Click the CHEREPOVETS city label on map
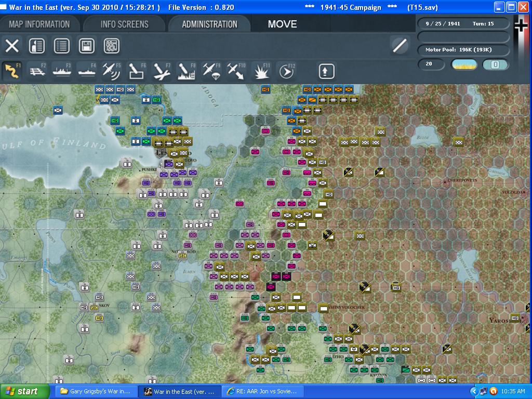 click(462, 180)
